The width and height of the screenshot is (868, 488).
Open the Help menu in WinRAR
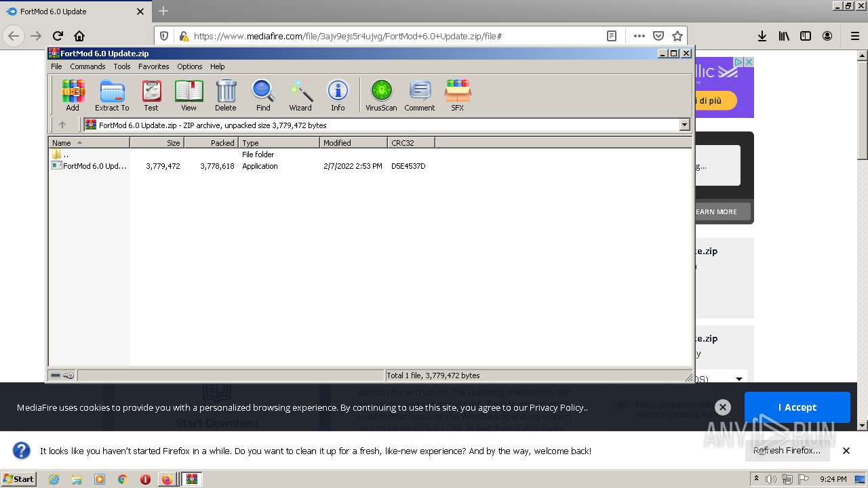point(217,66)
